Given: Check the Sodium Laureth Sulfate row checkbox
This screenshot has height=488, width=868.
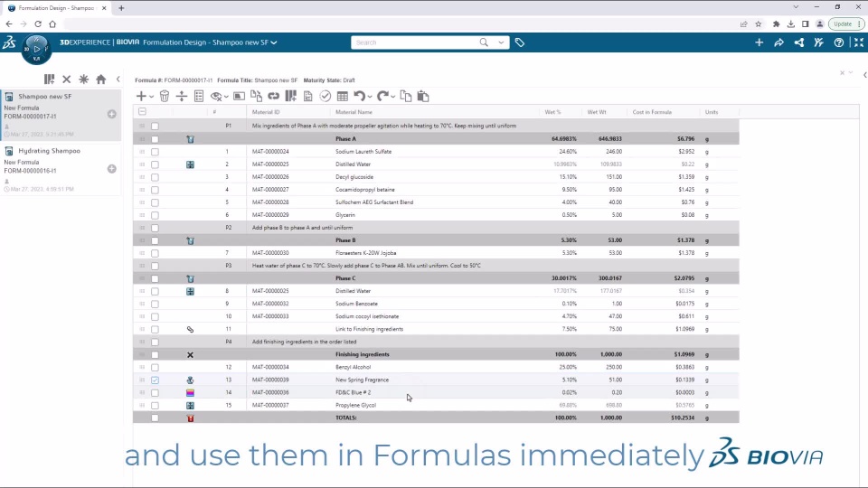Looking at the screenshot, I should pyautogui.click(x=155, y=152).
